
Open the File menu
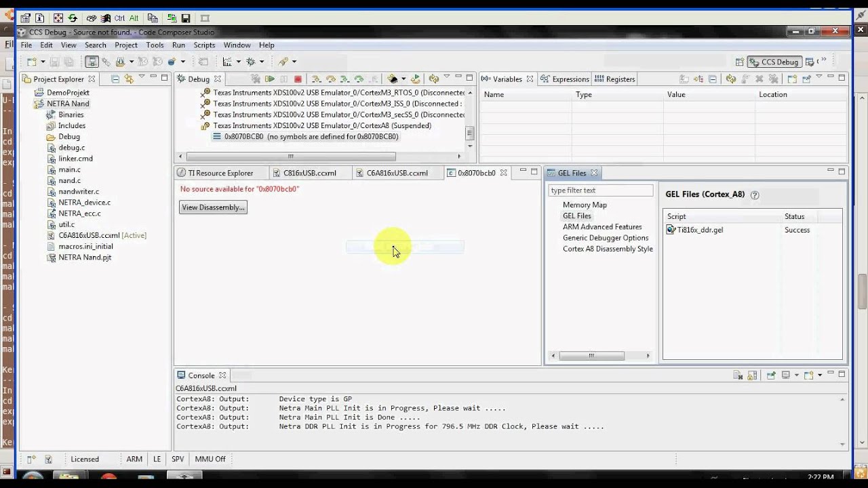[26, 45]
